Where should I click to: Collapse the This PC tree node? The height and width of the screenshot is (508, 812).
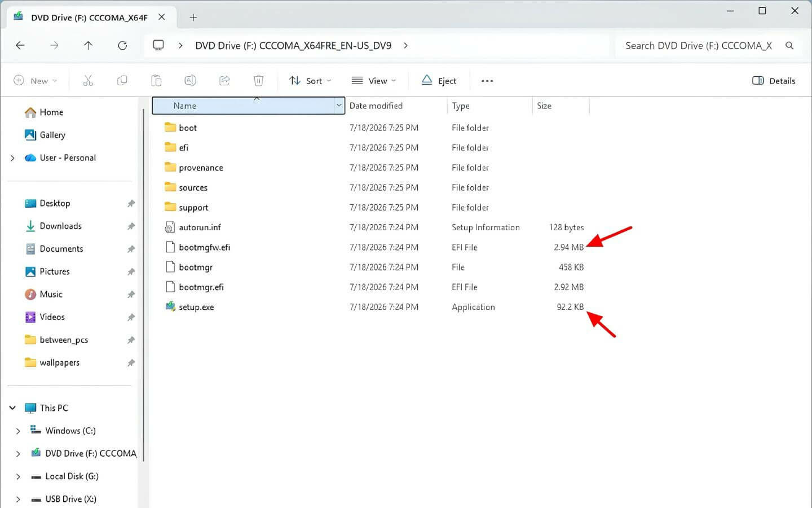tap(12, 408)
